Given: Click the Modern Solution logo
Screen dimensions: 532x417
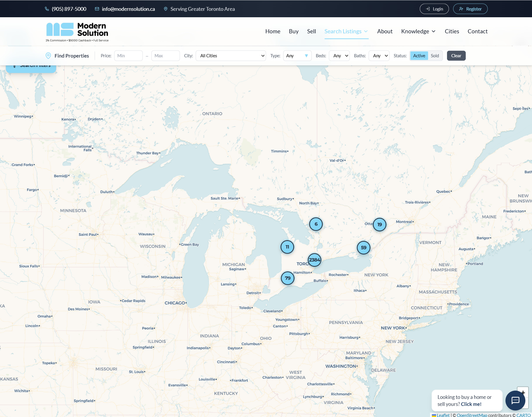Looking at the screenshot, I should tap(77, 32).
